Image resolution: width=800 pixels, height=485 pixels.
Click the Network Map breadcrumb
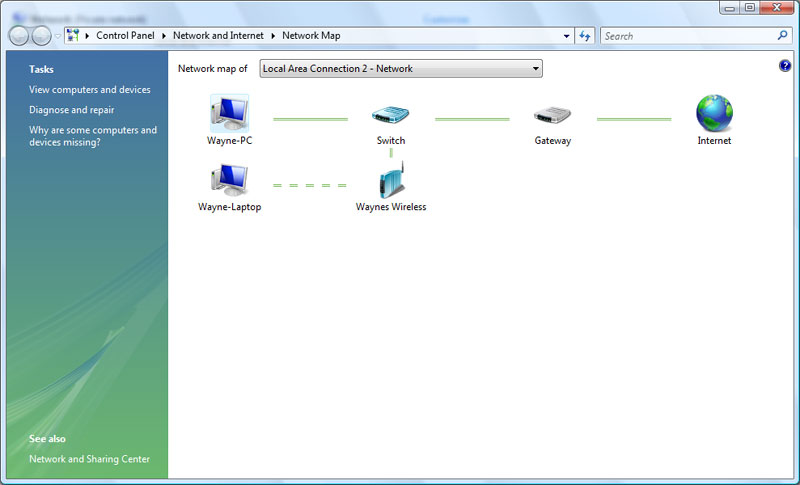tap(311, 36)
